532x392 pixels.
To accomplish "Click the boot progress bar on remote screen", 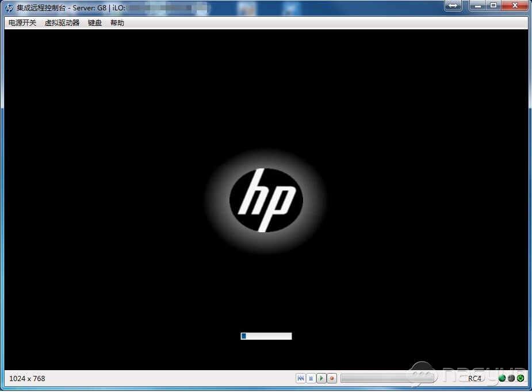I will pos(266,336).
